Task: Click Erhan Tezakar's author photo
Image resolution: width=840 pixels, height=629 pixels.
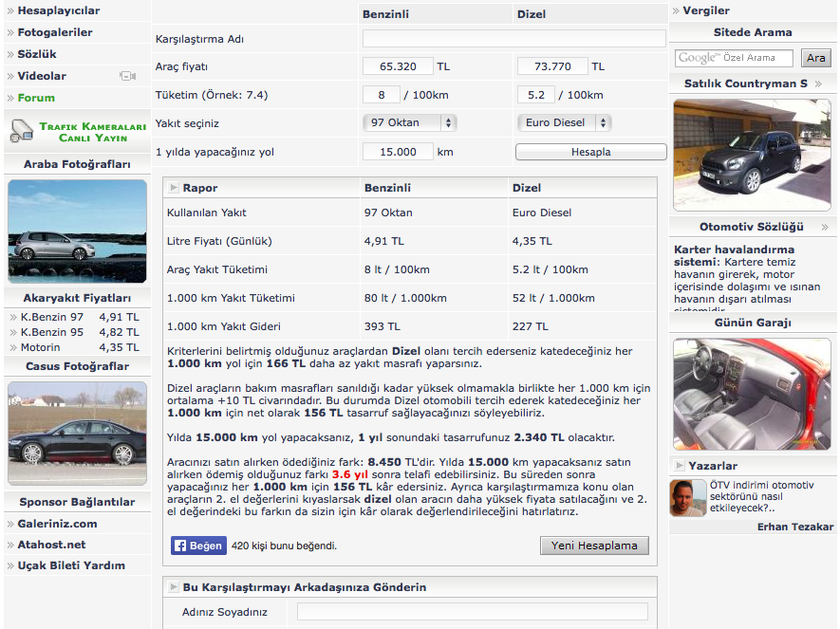Action: click(688, 497)
